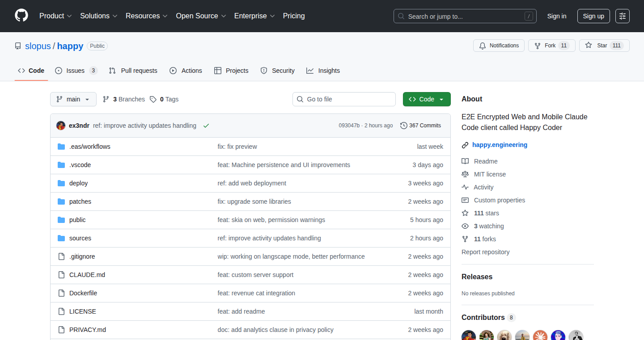Open the patches folder
This screenshot has width=644, height=340.
pyautogui.click(x=80, y=201)
